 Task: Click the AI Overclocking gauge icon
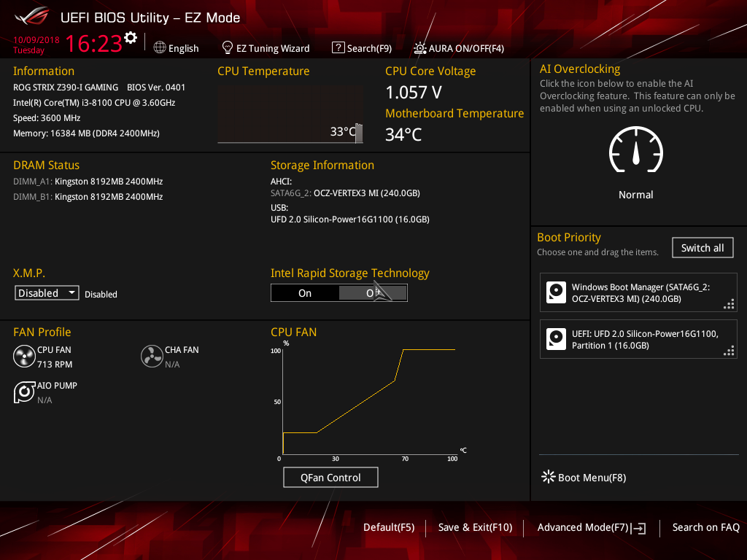pyautogui.click(x=635, y=151)
